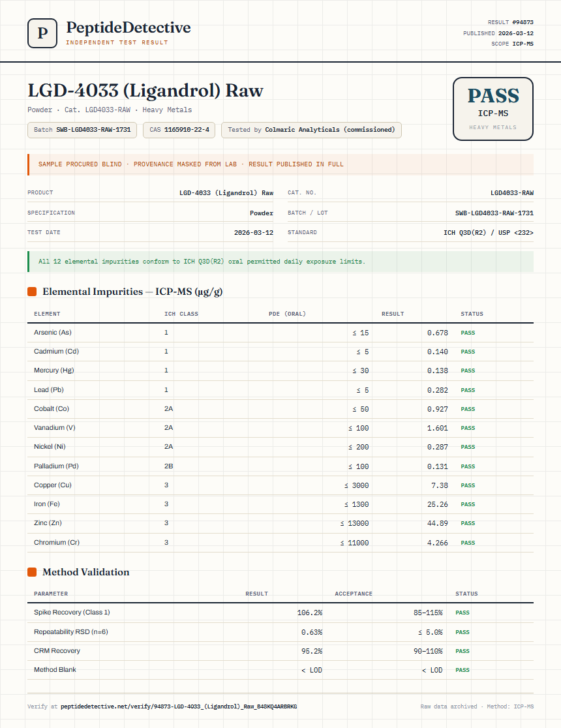This screenshot has height=728, width=561.
Task: Click the CAS 1165910-22-4 tag
Action: tap(179, 130)
